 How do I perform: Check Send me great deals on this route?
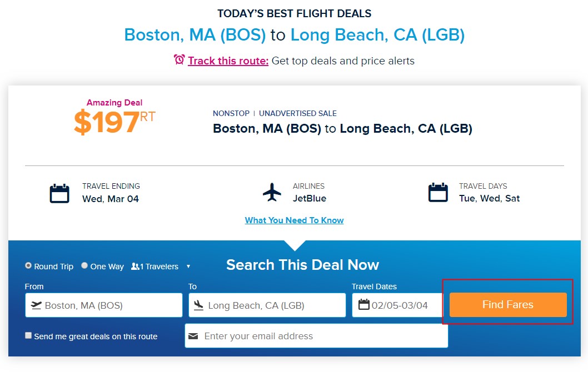click(28, 335)
